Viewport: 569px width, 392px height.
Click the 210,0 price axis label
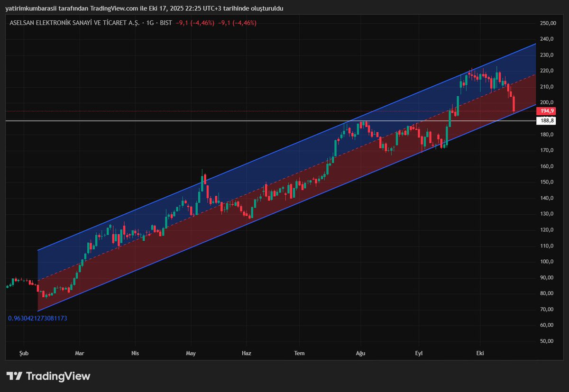[x=546, y=87]
